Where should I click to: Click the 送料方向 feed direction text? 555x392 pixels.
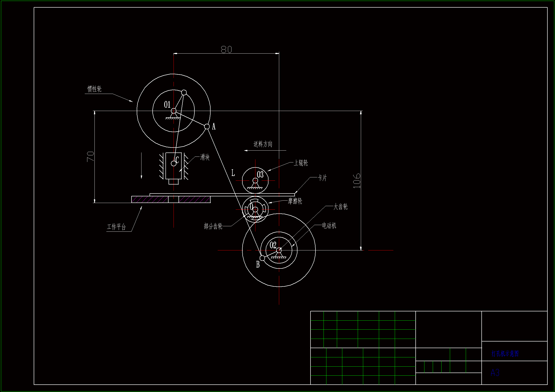pyautogui.click(x=263, y=144)
